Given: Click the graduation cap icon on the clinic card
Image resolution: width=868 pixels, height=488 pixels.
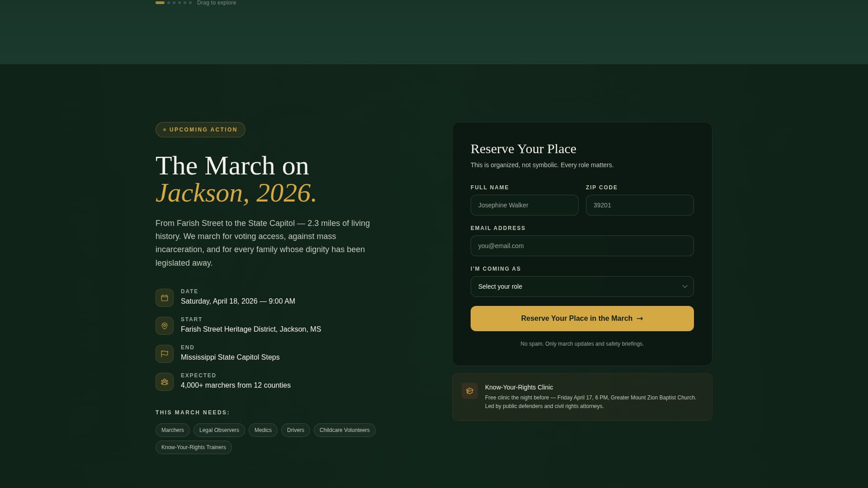Looking at the screenshot, I should click(x=470, y=391).
